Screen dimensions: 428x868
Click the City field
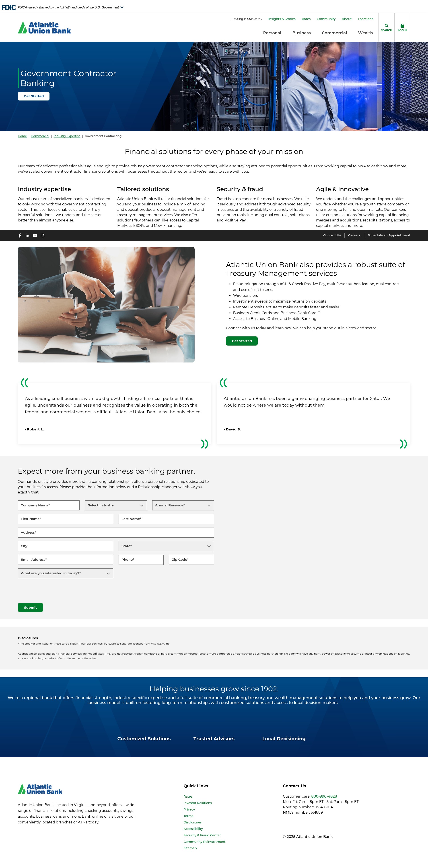tap(66, 546)
